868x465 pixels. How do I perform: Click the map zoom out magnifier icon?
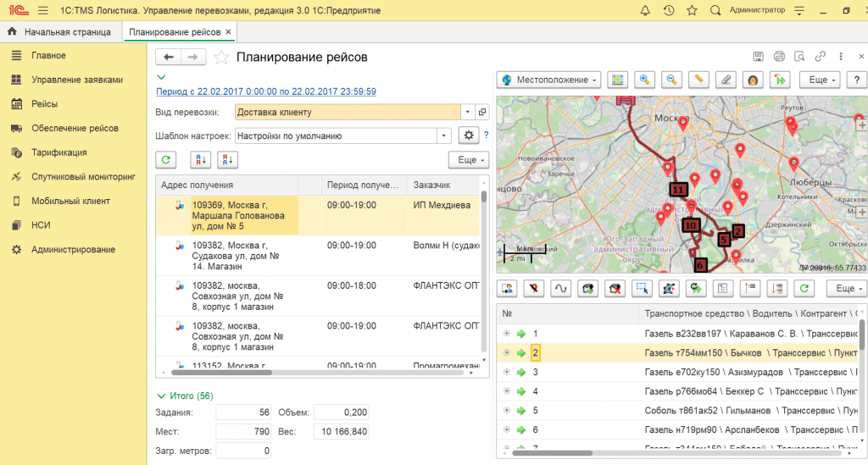671,80
